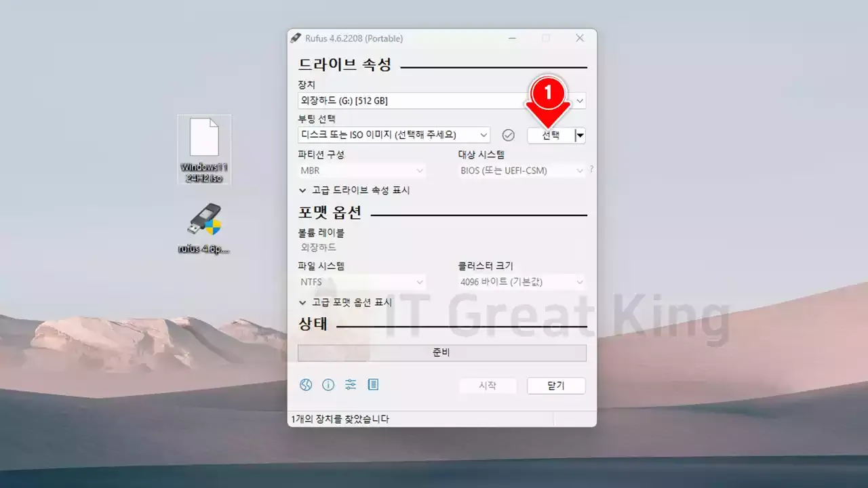Open the language globe icon

pos(306,385)
